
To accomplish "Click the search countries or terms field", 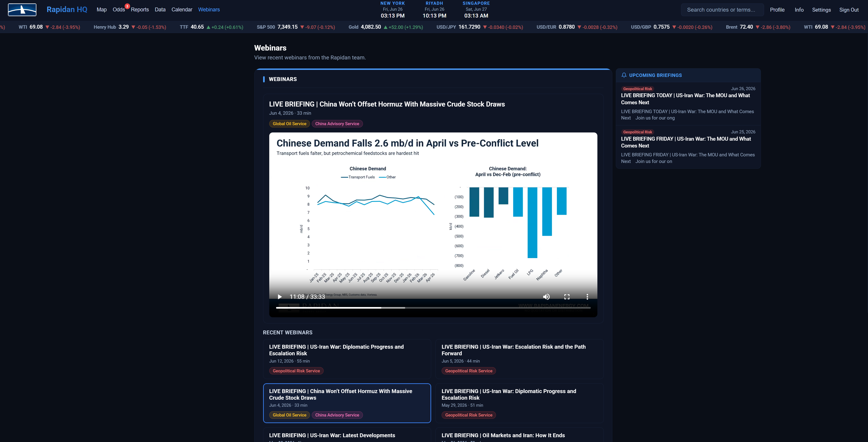I will pyautogui.click(x=722, y=10).
